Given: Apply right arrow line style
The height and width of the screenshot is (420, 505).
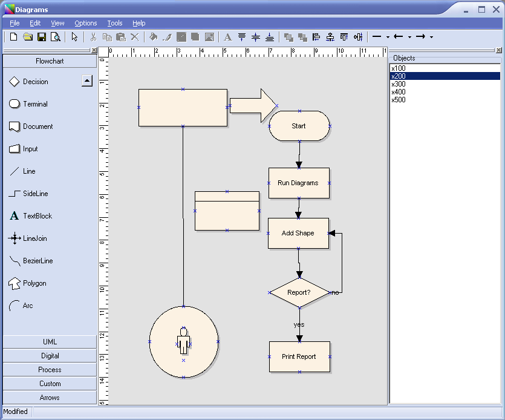Looking at the screenshot, I should pos(420,37).
